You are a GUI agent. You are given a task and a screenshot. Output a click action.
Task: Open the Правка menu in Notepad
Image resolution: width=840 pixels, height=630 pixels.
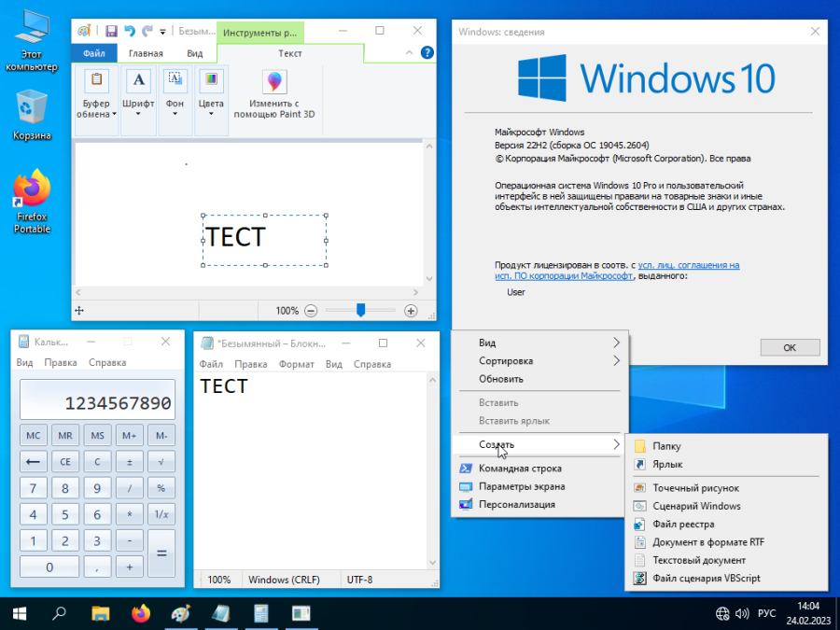251,364
